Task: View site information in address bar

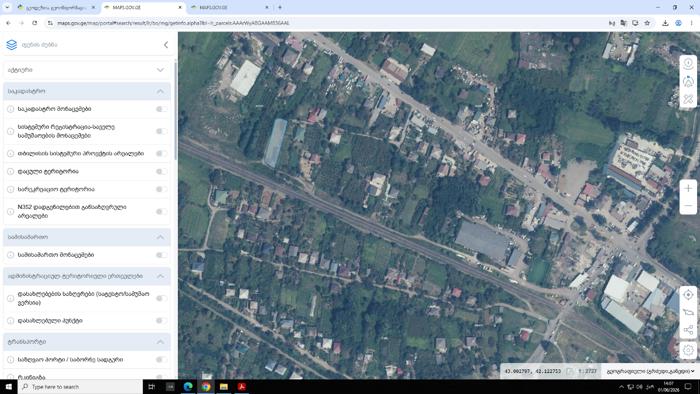Action: click(x=50, y=23)
